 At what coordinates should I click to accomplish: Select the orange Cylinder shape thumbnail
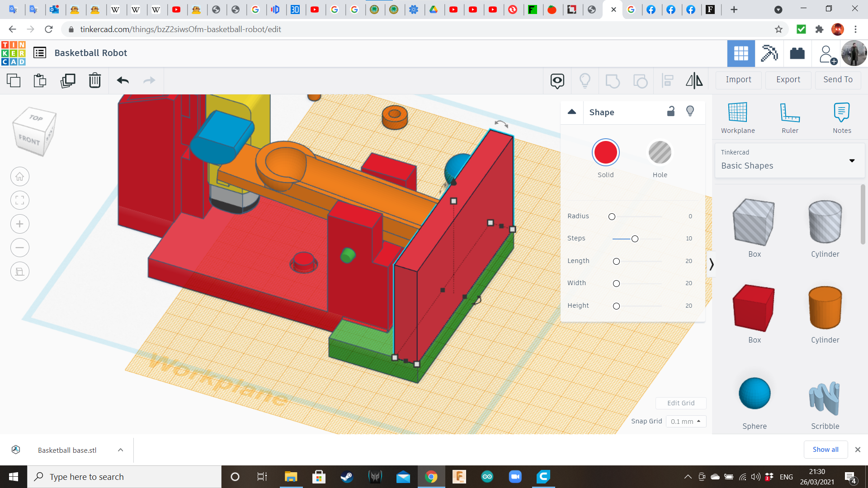pyautogui.click(x=825, y=308)
